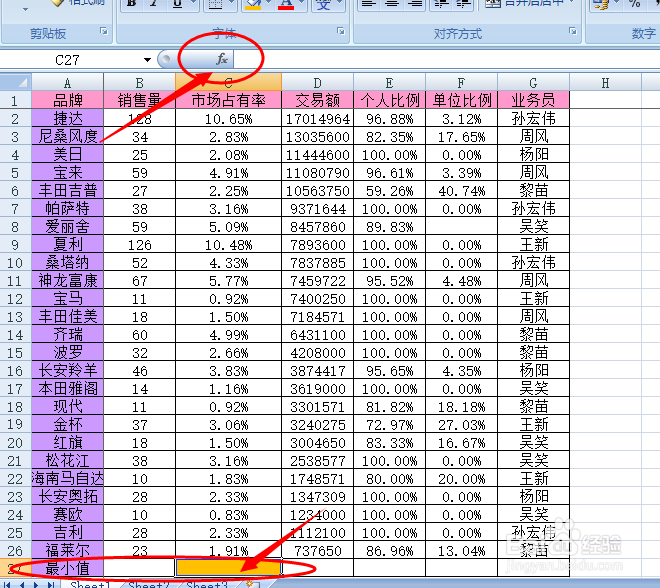The image size is (660, 588).
Task: Click the cell borders icon
Action: click(215, 4)
